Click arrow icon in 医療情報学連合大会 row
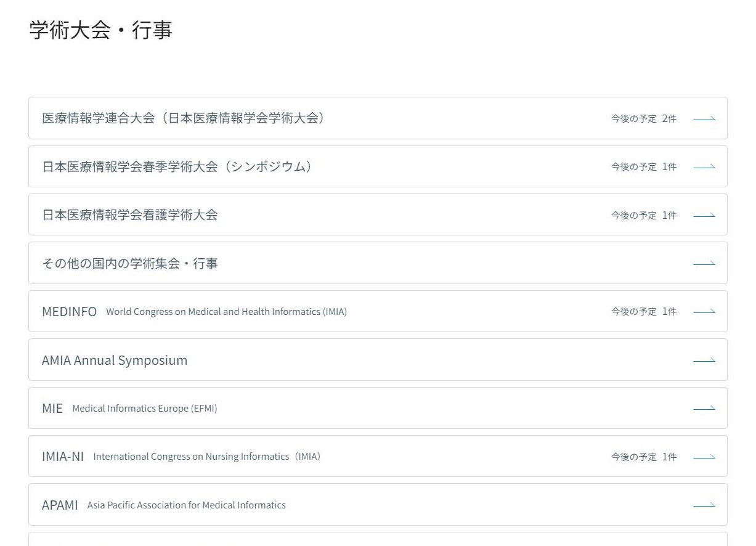 [704, 118]
